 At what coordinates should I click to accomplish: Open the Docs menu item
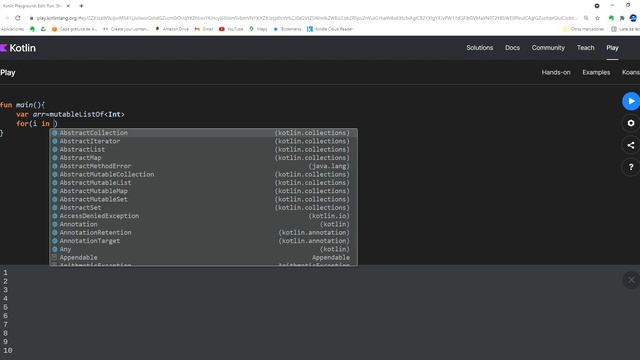[x=512, y=48]
